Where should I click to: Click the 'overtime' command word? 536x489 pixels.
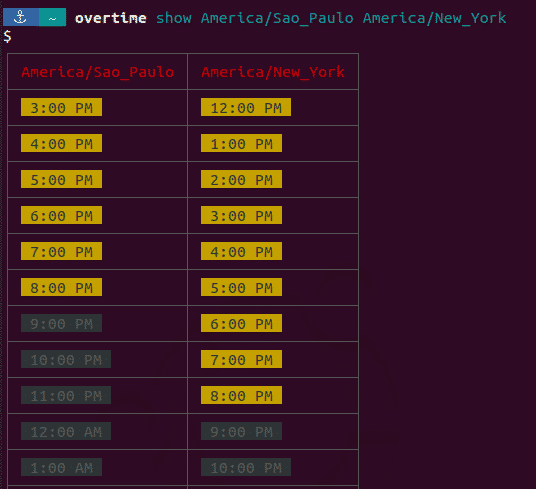click(111, 18)
